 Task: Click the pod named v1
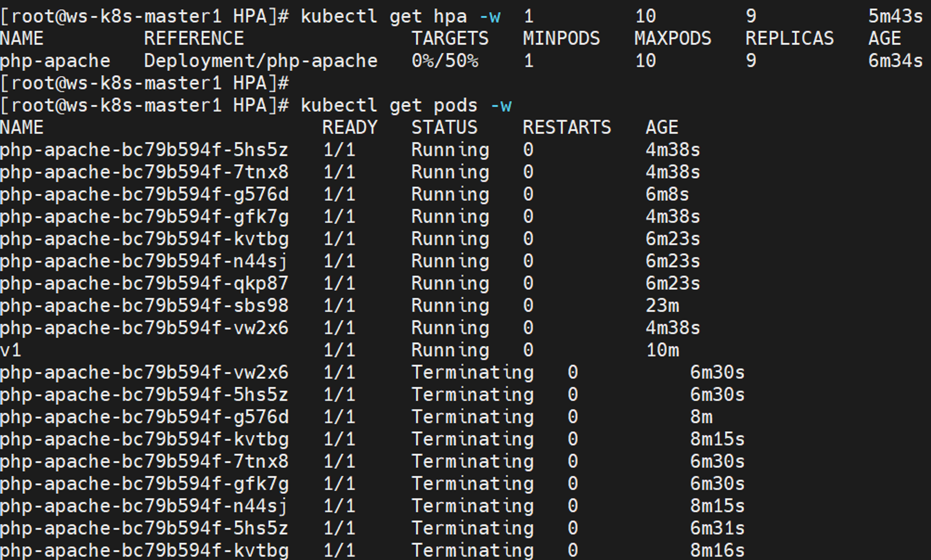(x=11, y=351)
